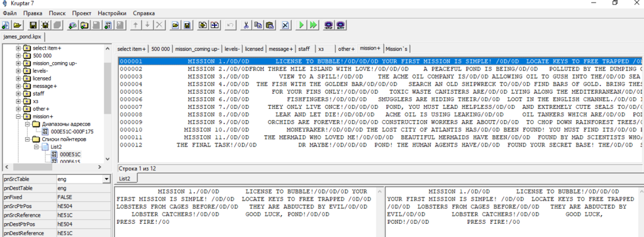The height and width of the screenshot is (237, 644).
Task: Select string row 000012 'THE FINAL TASK'
Action: (380, 145)
